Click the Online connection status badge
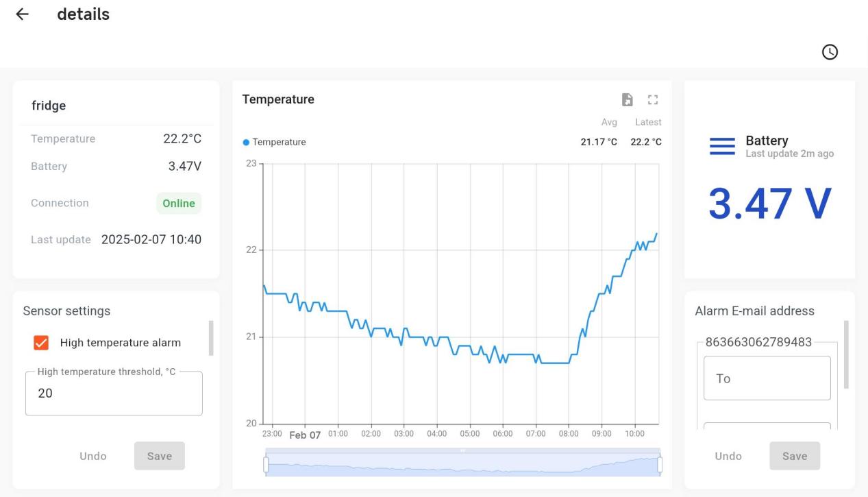 (x=178, y=204)
